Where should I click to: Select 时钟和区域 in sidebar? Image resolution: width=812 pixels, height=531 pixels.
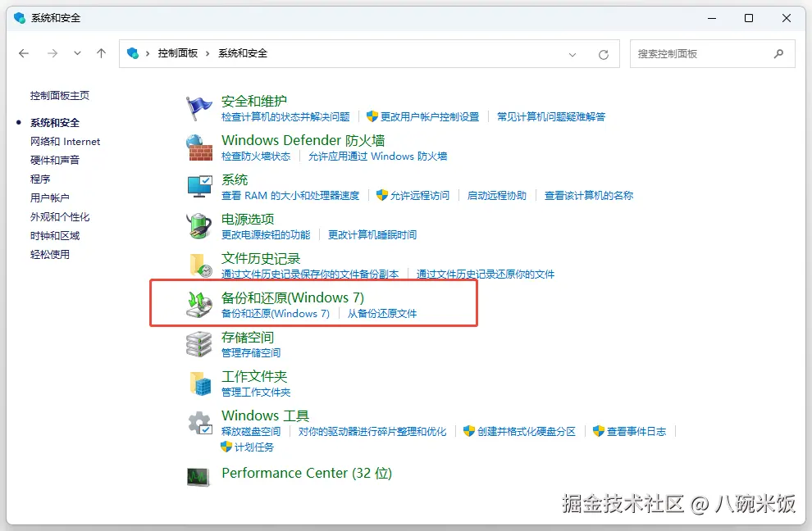point(55,235)
